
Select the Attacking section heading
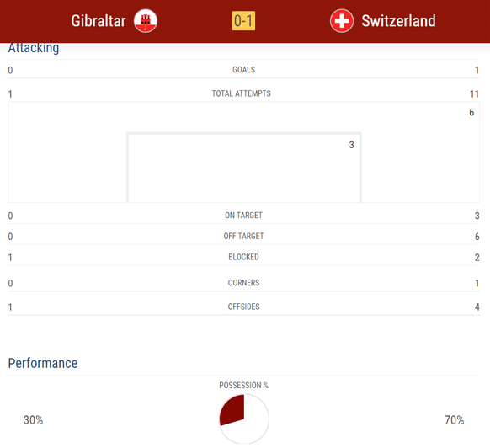[34, 48]
